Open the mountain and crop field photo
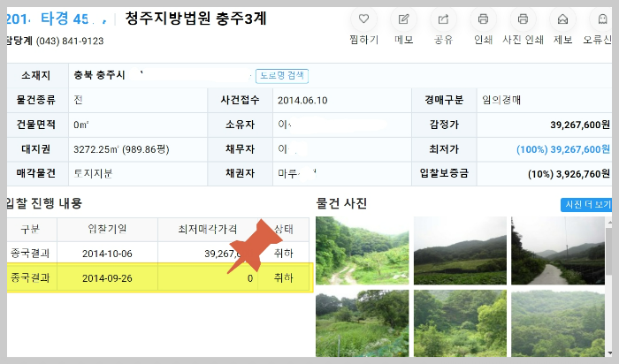This screenshot has height=364, width=619. click(x=460, y=250)
